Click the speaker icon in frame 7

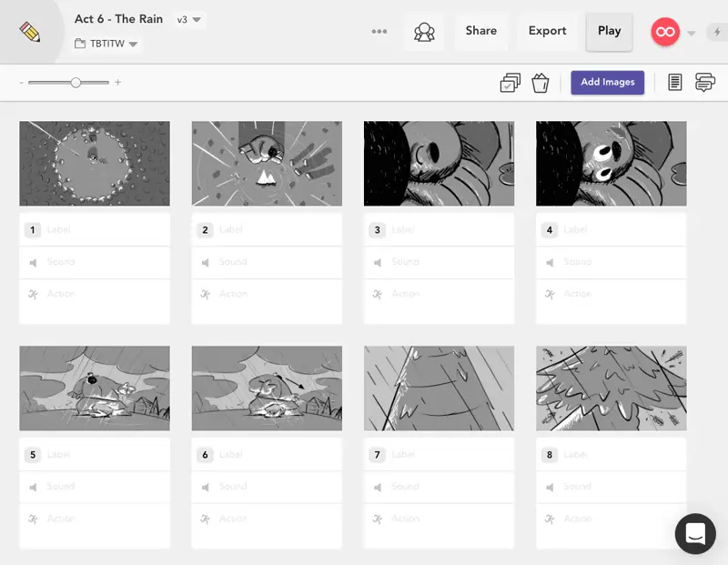pos(378,488)
